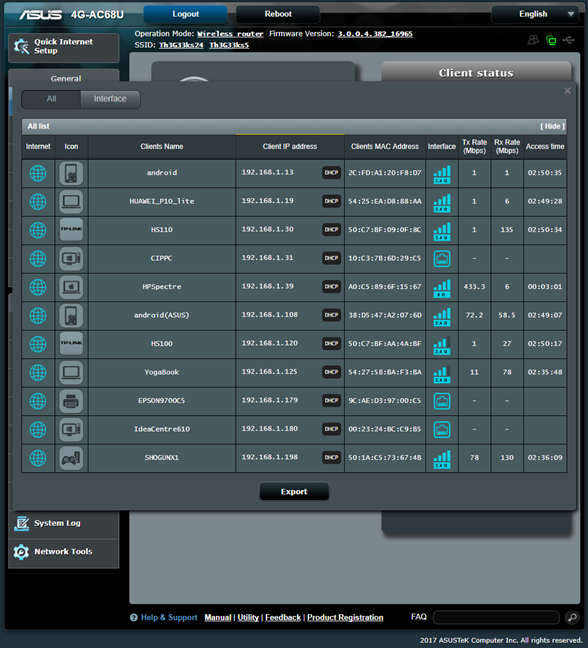Image resolution: width=588 pixels, height=648 pixels.
Task: Open the Manual link
Action: tap(218, 617)
